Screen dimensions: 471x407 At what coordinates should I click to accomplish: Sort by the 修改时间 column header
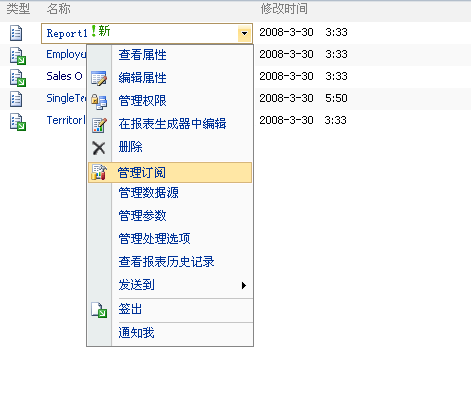coord(284,9)
